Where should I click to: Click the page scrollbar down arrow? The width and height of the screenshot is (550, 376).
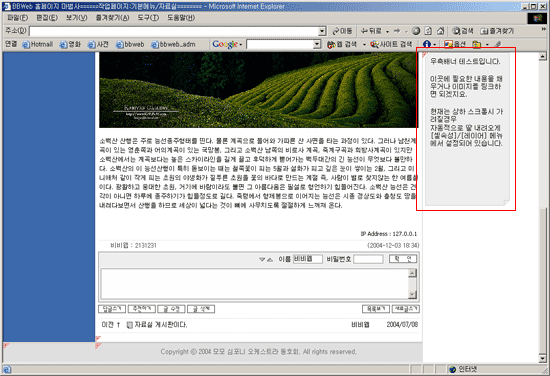543,358
